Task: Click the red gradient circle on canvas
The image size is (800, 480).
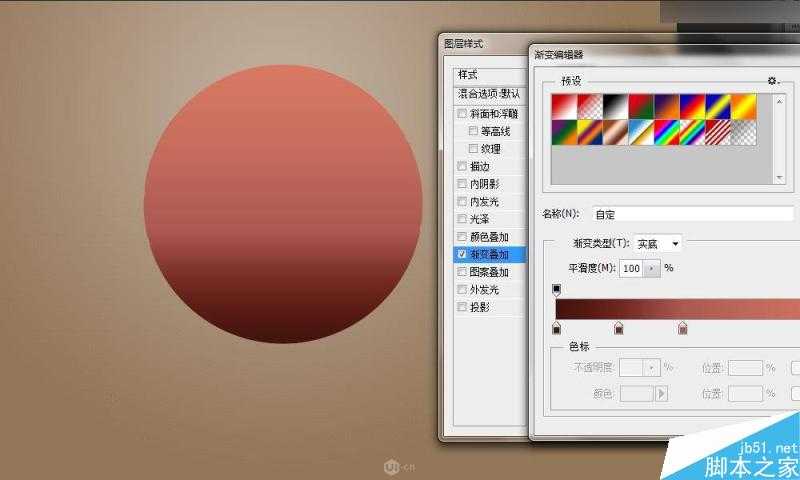Action: click(x=283, y=204)
